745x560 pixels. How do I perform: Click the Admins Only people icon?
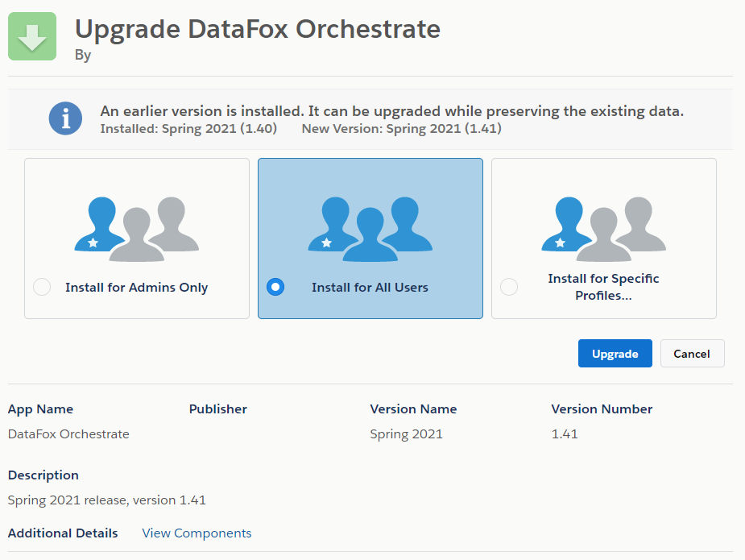[x=137, y=228]
